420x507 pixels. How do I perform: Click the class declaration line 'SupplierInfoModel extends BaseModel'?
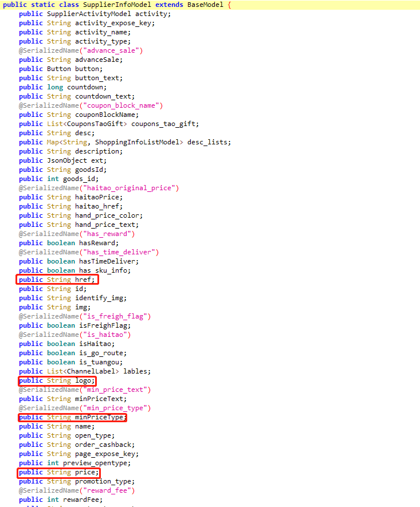coord(117,5)
